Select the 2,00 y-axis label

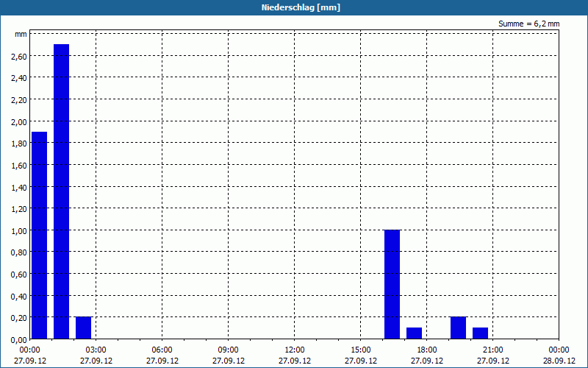[x=19, y=121]
